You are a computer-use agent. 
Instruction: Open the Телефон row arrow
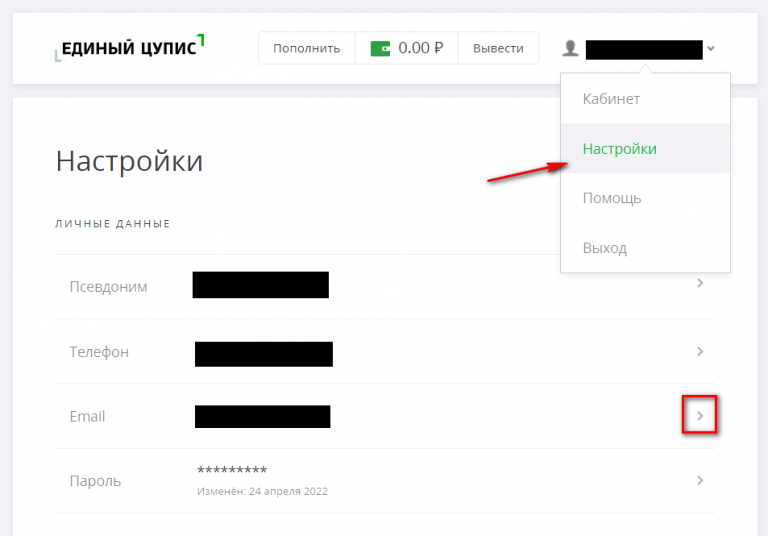coord(700,351)
